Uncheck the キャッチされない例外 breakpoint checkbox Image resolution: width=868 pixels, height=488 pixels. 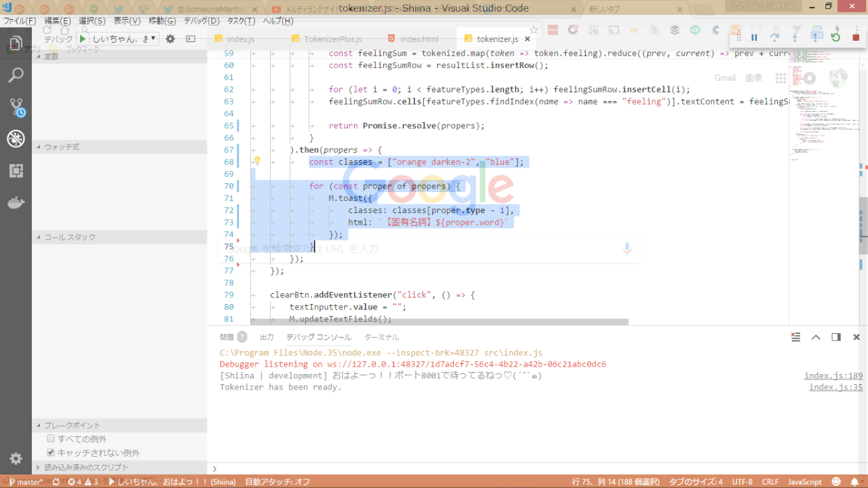click(51, 453)
